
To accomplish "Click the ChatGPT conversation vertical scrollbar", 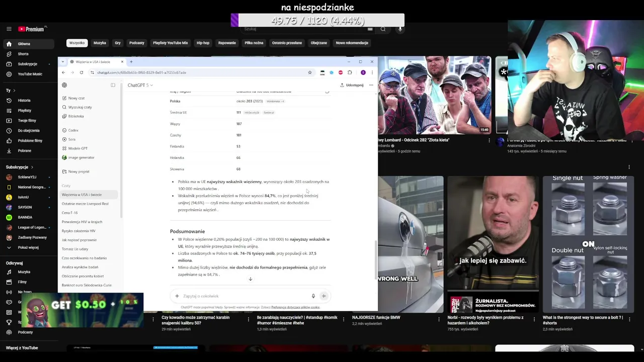I will tap(376, 260).
